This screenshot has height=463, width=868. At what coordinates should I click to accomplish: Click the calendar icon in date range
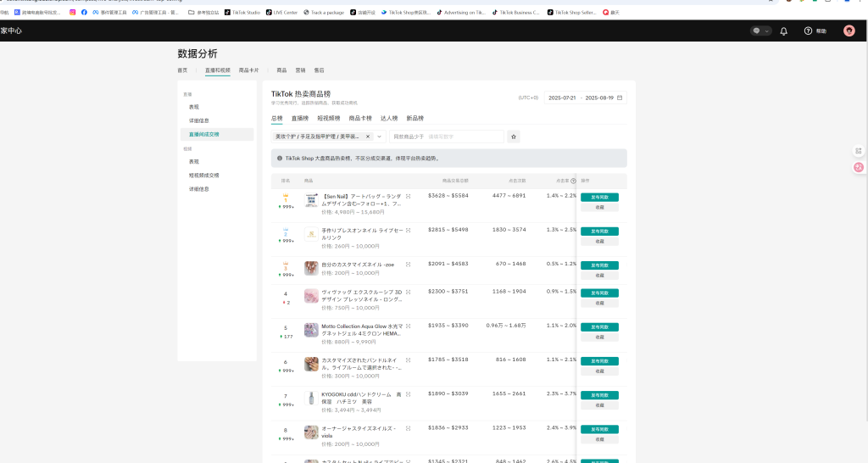point(620,98)
